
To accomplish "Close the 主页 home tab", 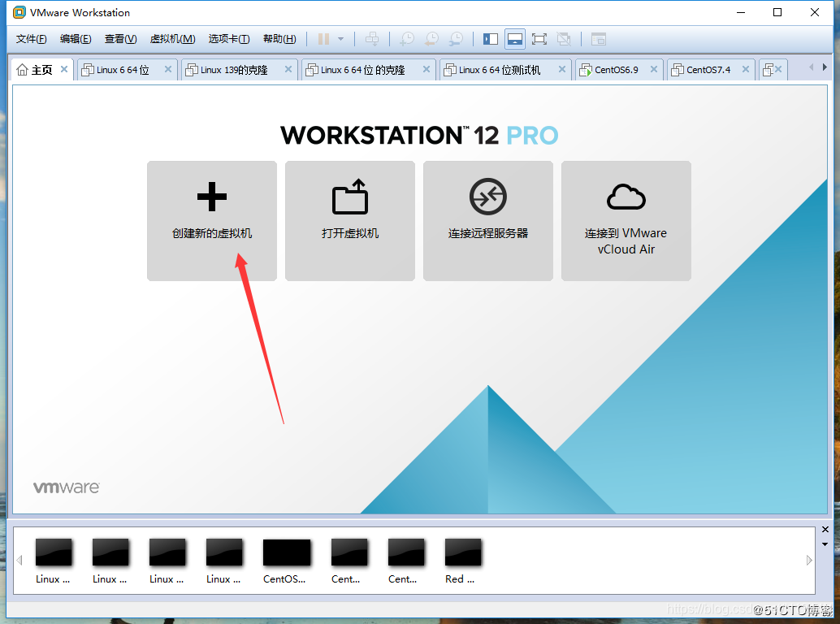I will click(63, 69).
